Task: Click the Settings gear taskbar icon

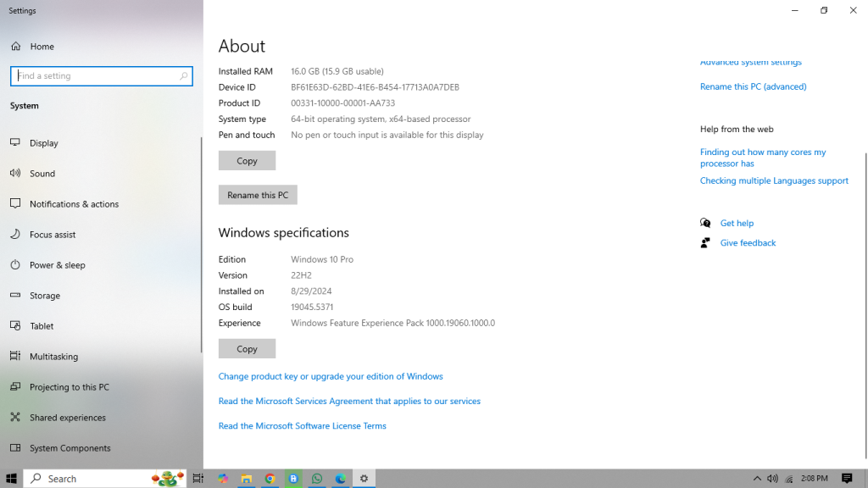Action: (364, 479)
